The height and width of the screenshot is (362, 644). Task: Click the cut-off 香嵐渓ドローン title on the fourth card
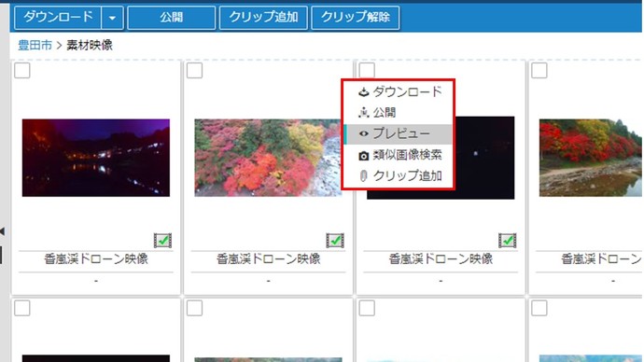602,259
